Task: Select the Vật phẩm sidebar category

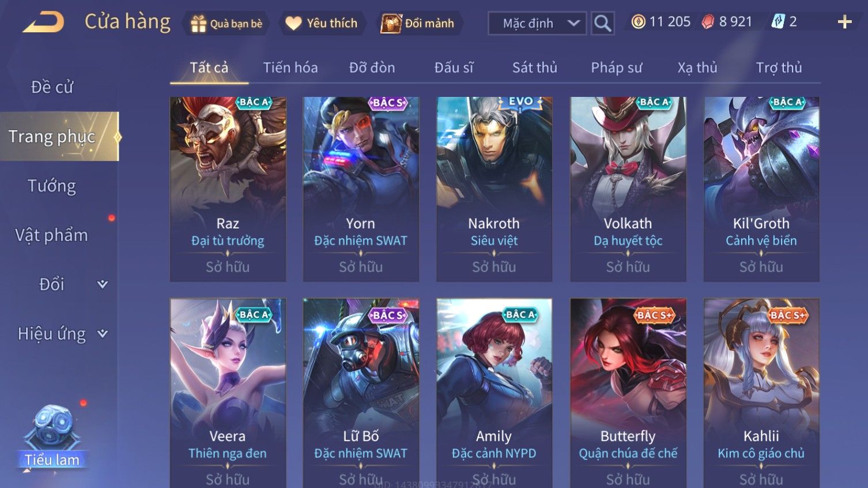Action: pos(52,235)
